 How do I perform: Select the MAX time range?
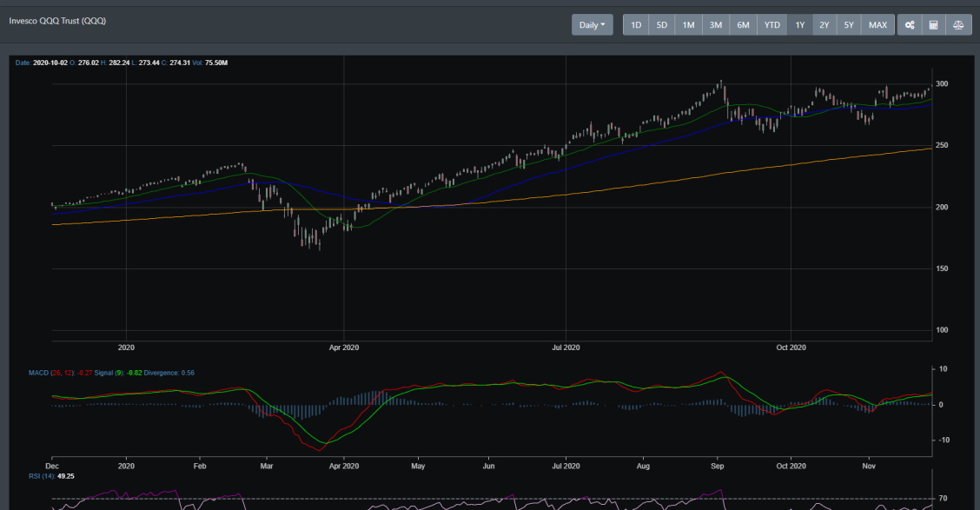877,25
